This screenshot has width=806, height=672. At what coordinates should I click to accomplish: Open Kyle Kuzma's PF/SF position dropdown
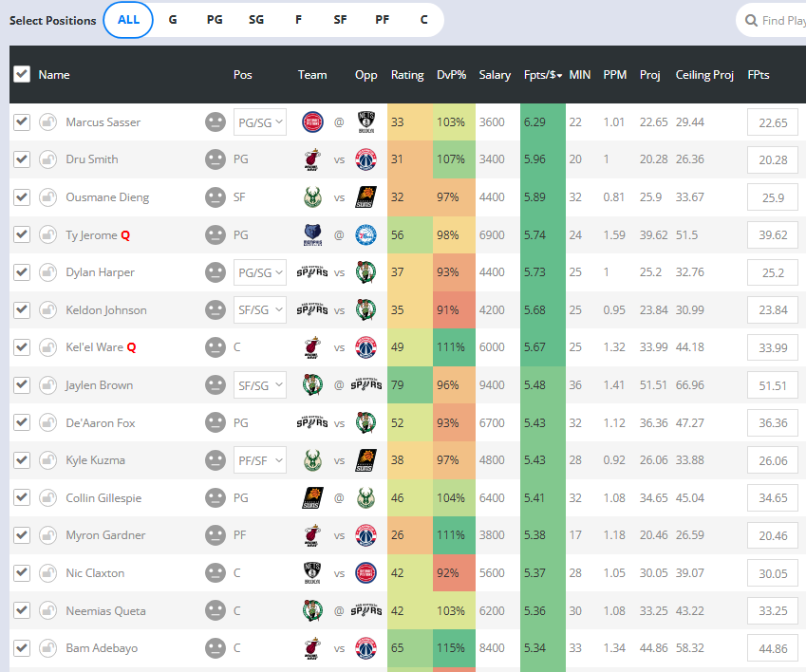(x=259, y=460)
